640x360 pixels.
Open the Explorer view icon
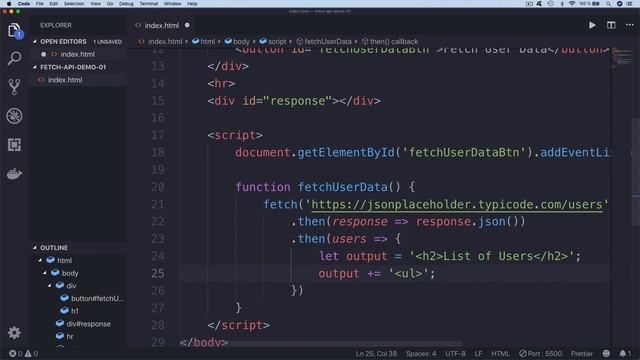[14, 30]
